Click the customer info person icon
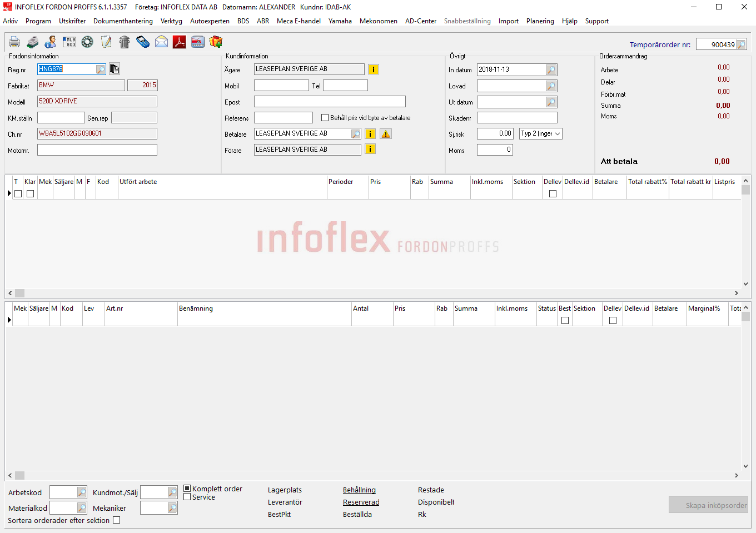The image size is (756, 533). [x=51, y=42]
